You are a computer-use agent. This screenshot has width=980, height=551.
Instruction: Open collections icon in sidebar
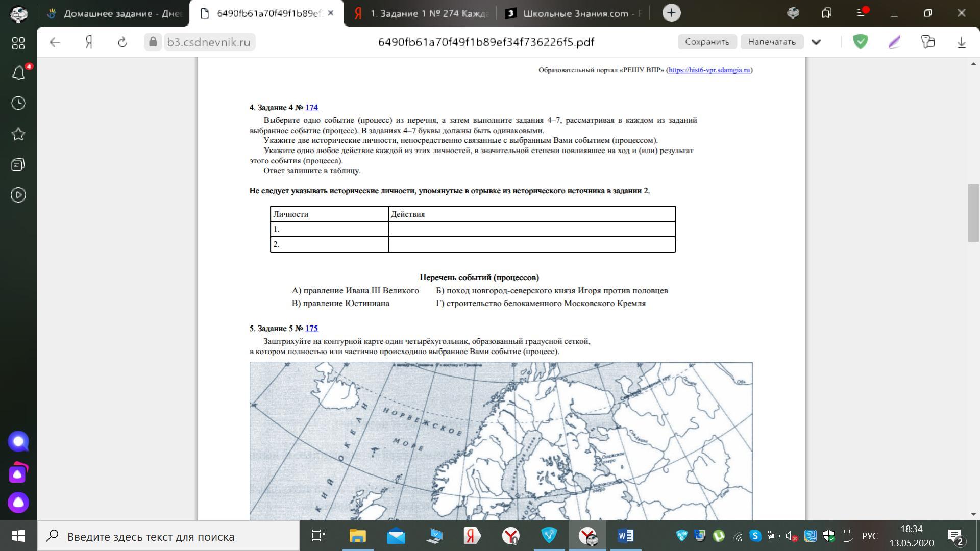click(18, 164)
